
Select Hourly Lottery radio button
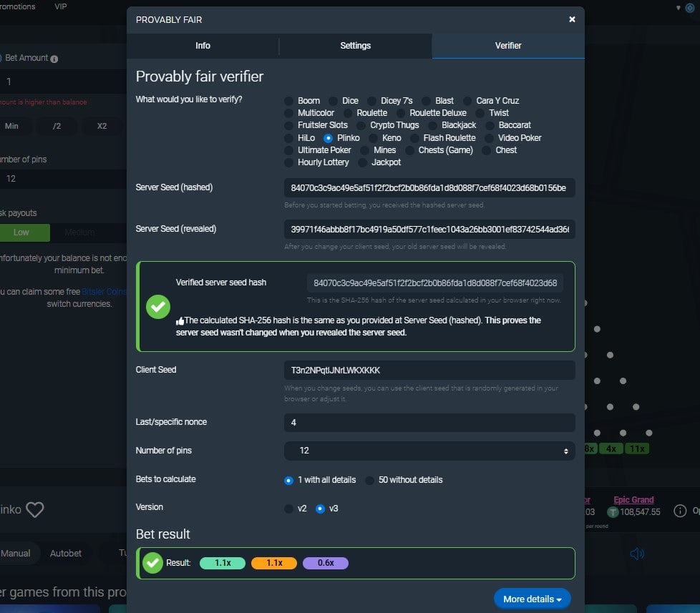[x=289, y=162]
